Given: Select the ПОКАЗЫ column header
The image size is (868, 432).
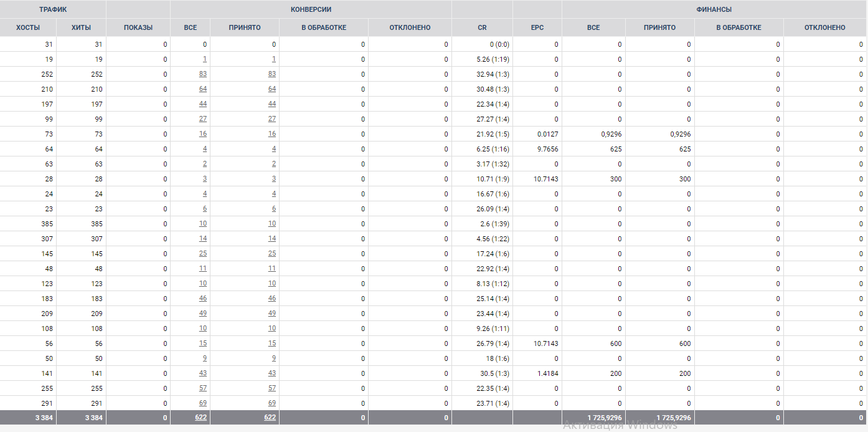Looking at the screenshot, I should [x=138, y=27].
